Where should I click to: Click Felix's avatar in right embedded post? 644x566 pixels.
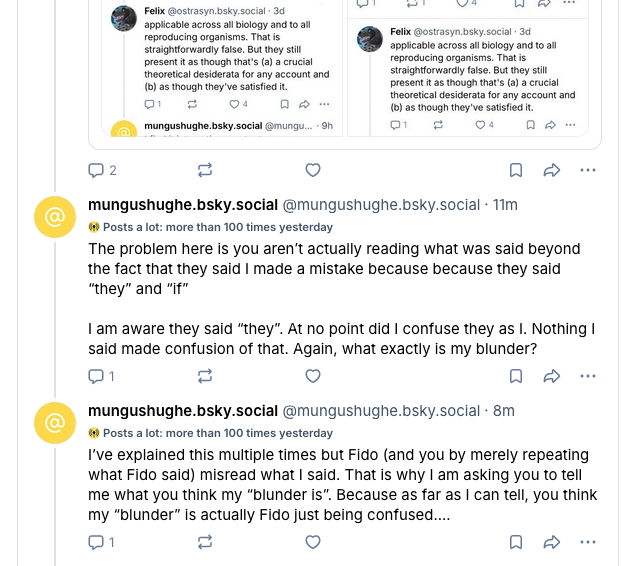372,40
